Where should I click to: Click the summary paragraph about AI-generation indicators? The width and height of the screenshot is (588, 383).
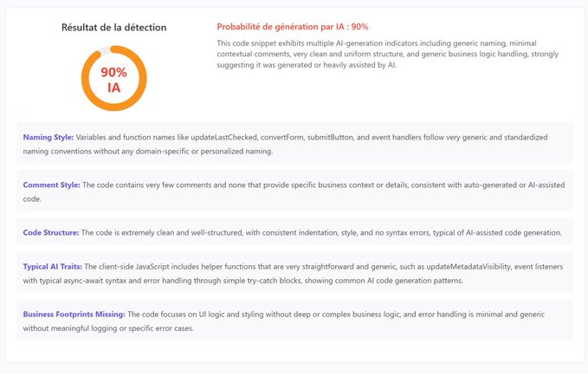(388, 54)
